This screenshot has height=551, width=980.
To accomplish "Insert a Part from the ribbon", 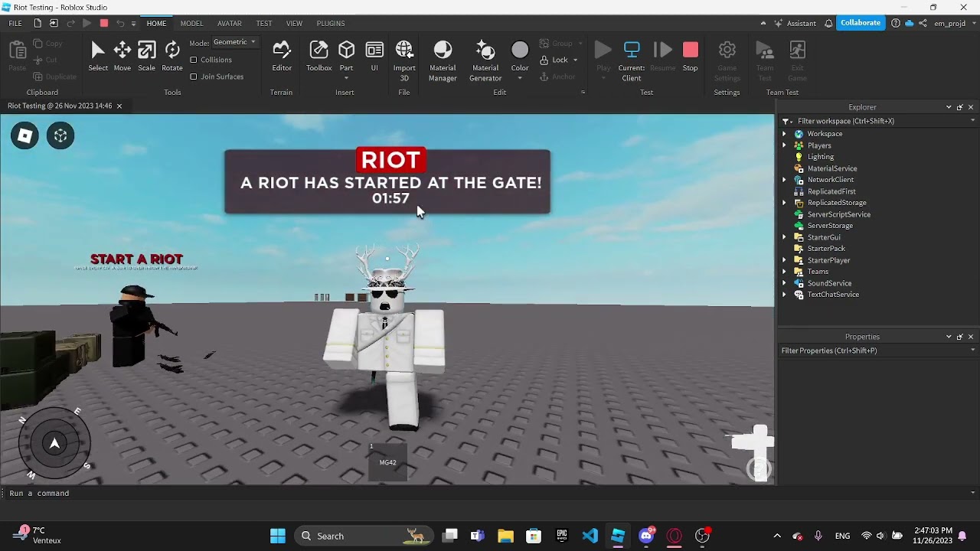I will 347,51.
